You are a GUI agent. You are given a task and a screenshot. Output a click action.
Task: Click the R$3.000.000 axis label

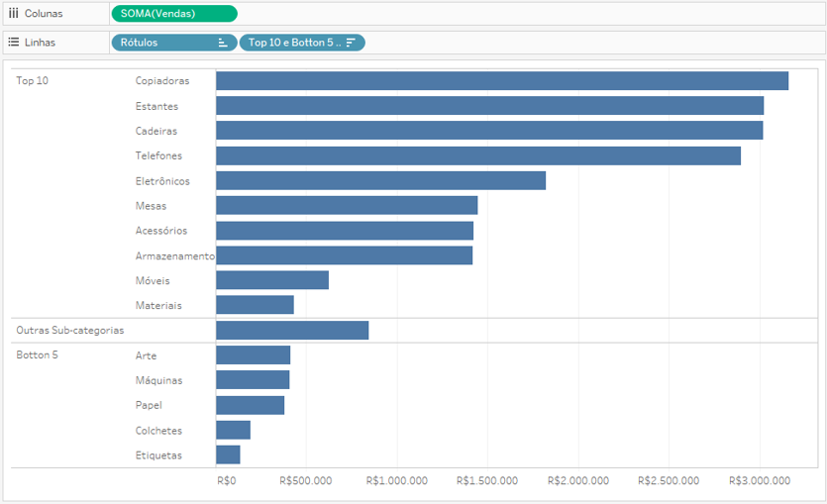click(x=760, y=480)
